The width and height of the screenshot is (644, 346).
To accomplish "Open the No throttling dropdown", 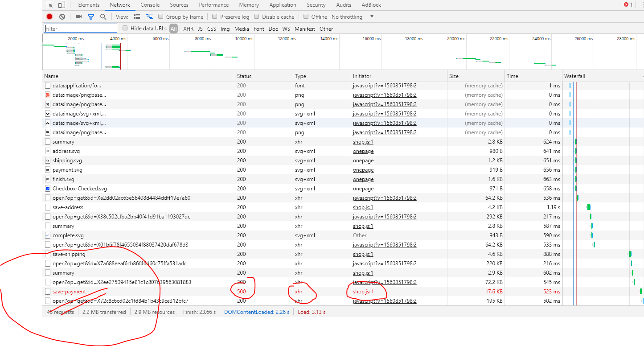I will pyautogui.click(x=353, y=16).
